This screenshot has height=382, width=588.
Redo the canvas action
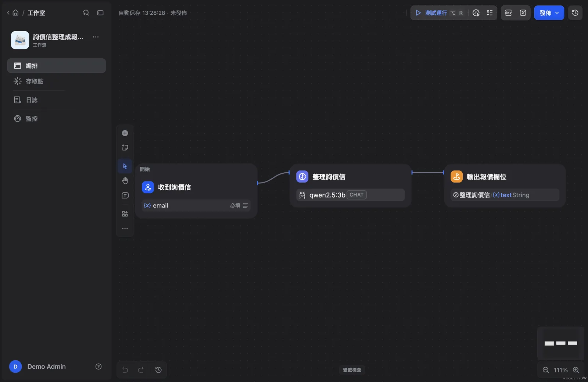[x=141, y=370]
